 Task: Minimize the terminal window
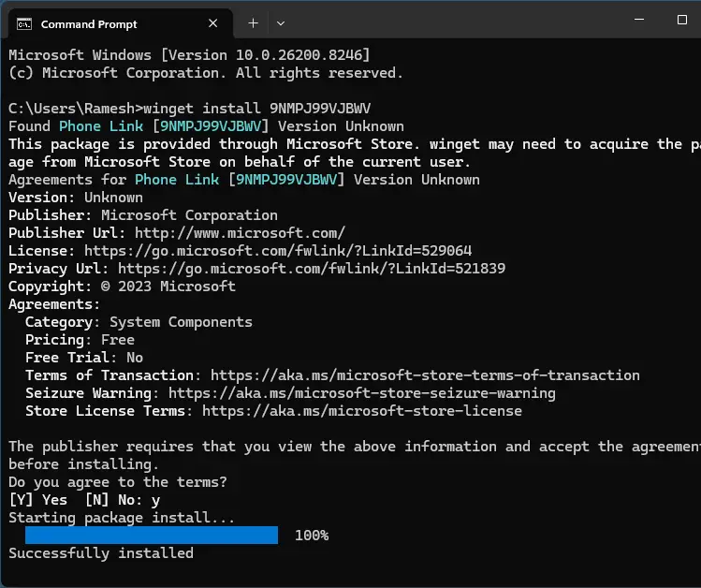coord(639,20)
